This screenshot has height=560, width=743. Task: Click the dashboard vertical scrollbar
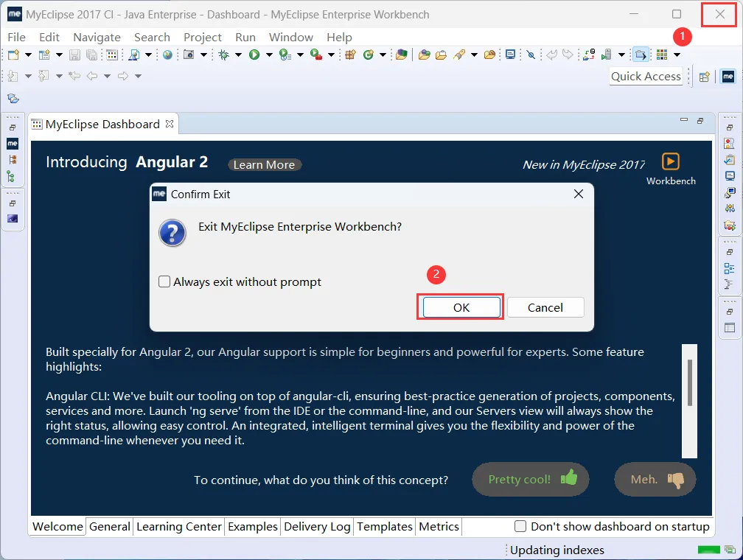(x=689, y=400)
